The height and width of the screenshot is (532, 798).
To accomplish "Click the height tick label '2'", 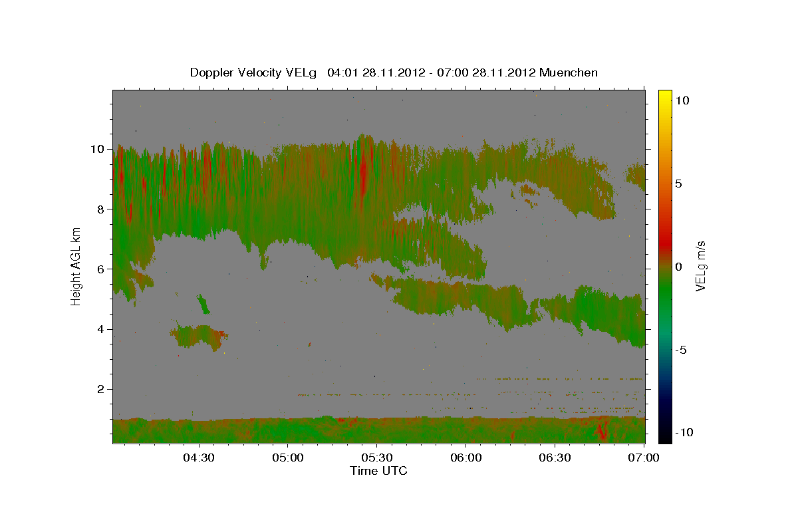I will (100, 389).
